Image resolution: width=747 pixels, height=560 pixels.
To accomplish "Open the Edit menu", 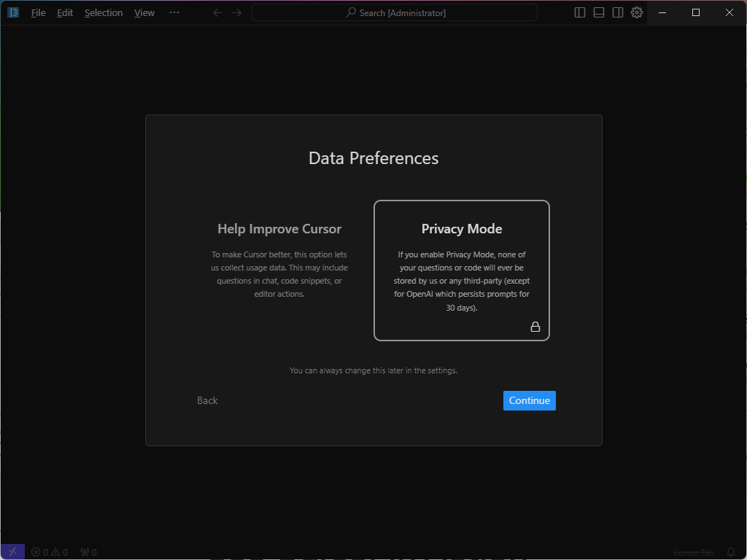I will (65, 13).
